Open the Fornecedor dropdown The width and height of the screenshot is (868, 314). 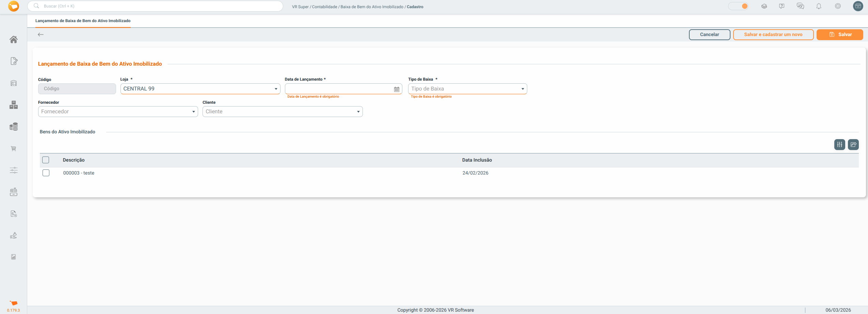pyautogui.click(x=193, y=112)
